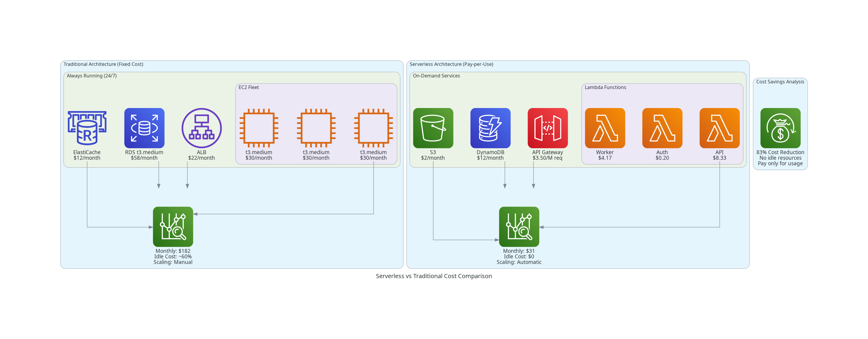This screenshot has width=868, height=339.
Task: Click the S3 bucket icon
Action: click(433, 128)
